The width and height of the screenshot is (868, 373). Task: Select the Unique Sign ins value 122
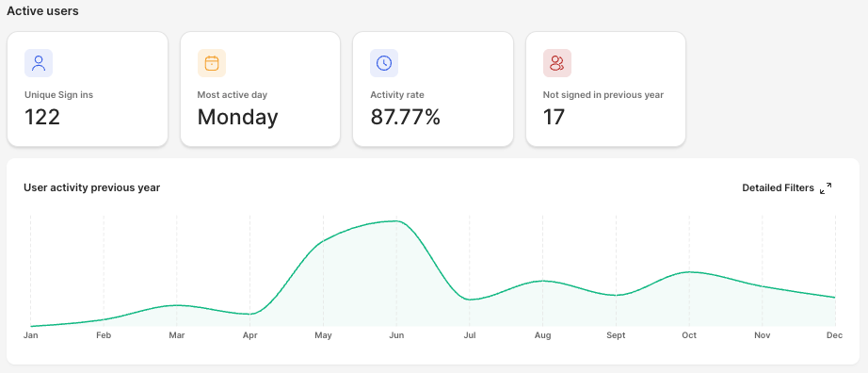click(x=42, y=117)
